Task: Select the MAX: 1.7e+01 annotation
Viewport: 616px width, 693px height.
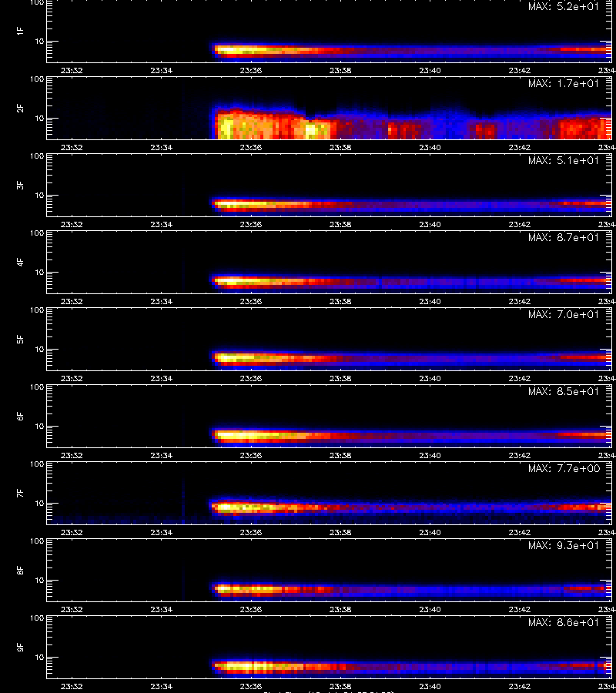Action: pyautogui.click(x=564, y=83)
